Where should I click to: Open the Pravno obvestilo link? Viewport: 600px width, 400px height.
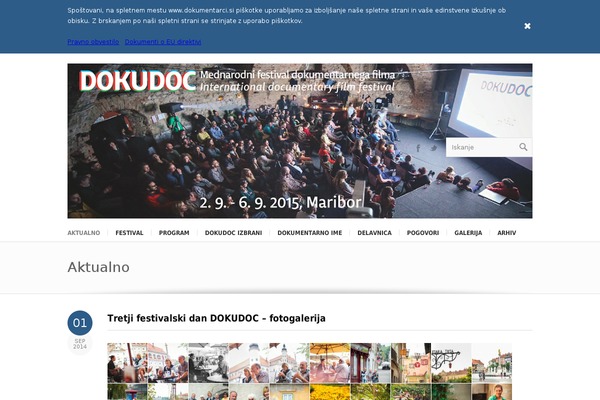[93, 42]
